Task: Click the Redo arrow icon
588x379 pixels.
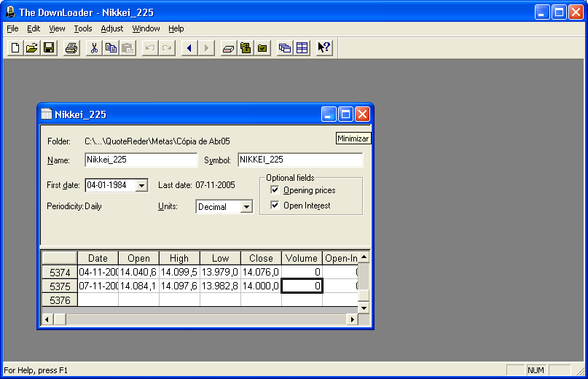Action: pyautogui.click(x=167, y=48)
